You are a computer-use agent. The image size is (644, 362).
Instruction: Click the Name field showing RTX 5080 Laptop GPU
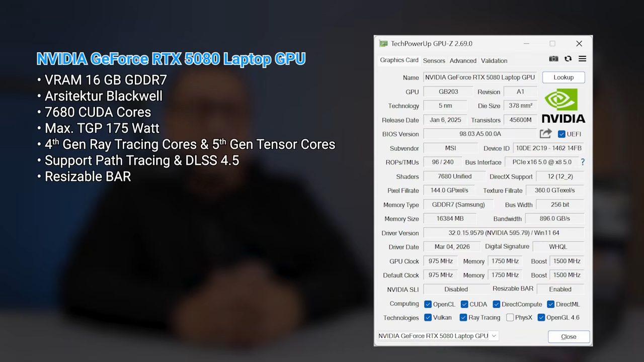click(x=480, y=77)
